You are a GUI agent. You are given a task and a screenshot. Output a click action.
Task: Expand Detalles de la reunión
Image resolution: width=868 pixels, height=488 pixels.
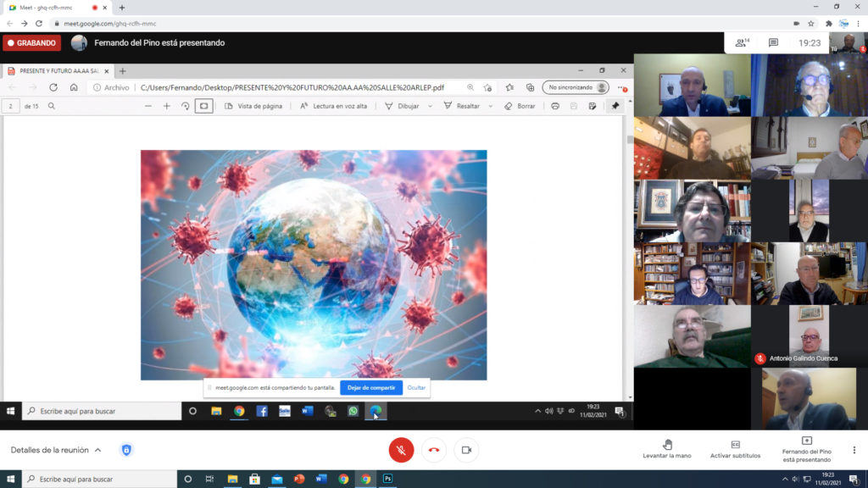[56, 450]
